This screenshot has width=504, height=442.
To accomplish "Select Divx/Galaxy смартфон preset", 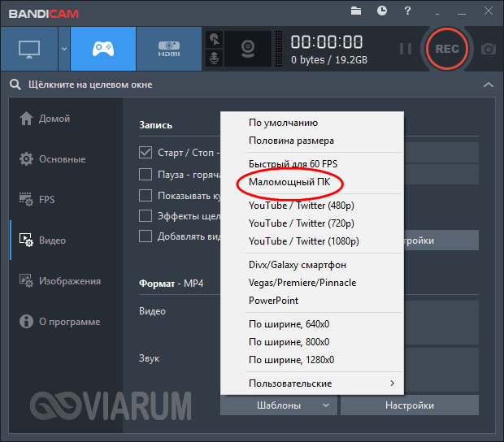I will tap(312, 265).
